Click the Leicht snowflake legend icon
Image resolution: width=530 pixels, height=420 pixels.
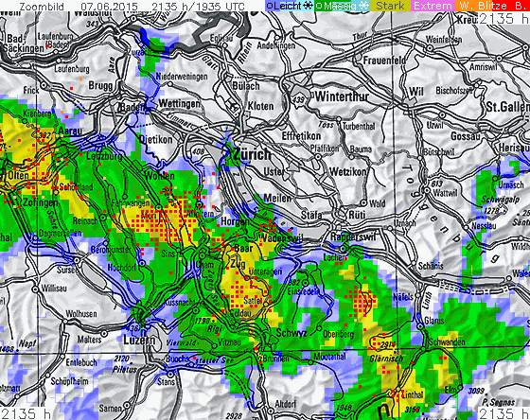coord(308,6)
